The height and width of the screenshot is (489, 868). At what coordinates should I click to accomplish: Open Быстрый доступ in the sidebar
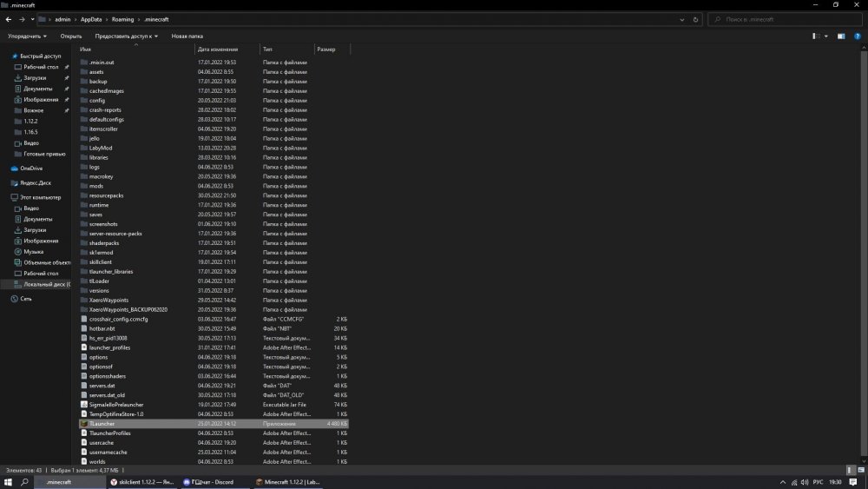(41, 56)
